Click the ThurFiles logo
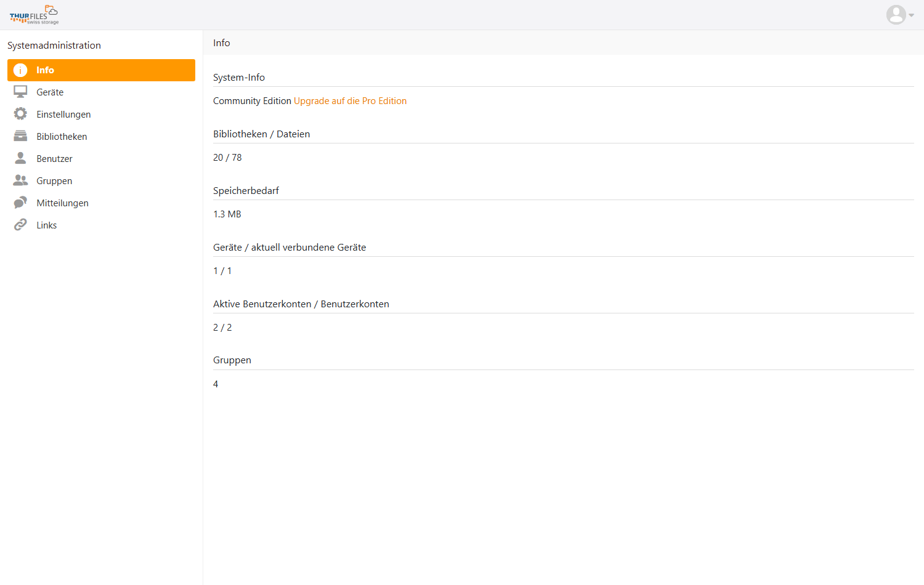 34,15
